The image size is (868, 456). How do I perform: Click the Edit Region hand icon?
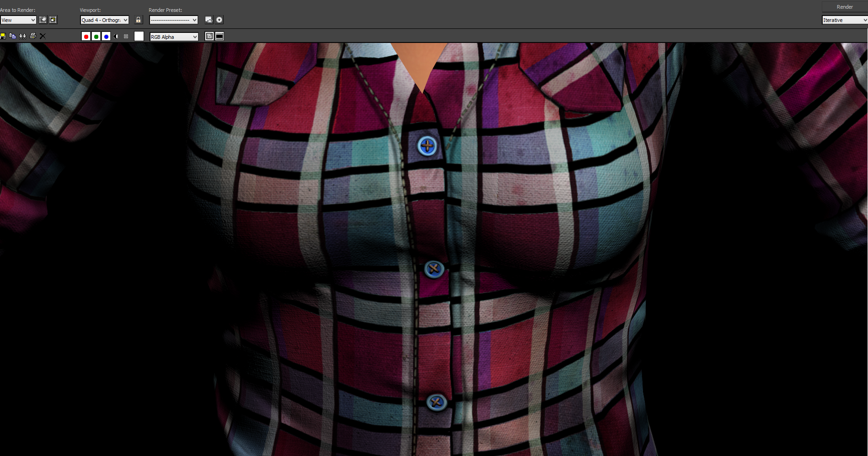coord(43,20)
